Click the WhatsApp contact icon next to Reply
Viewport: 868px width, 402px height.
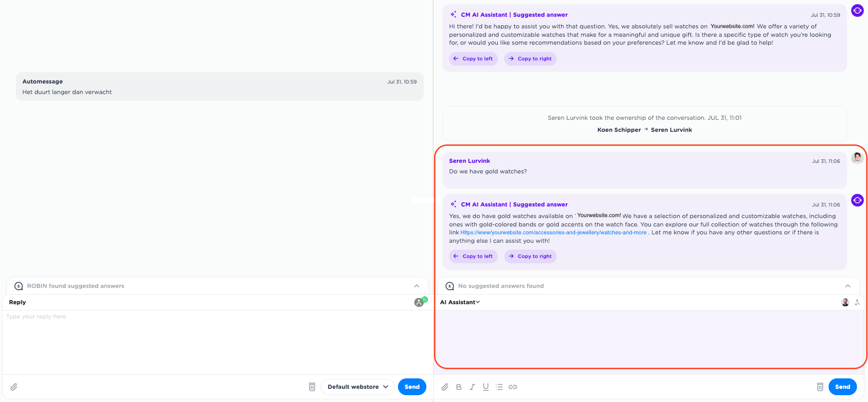[x=420, y=302]
